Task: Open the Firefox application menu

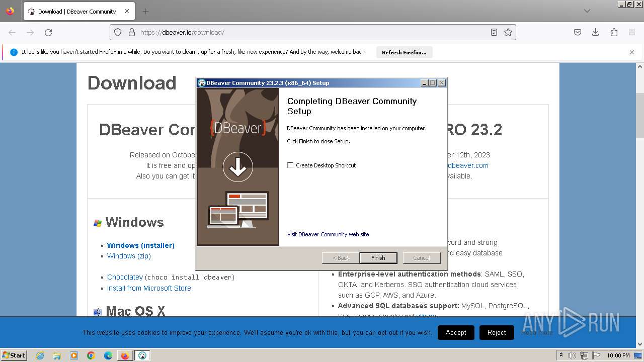Action: click(x=632, y=32)
